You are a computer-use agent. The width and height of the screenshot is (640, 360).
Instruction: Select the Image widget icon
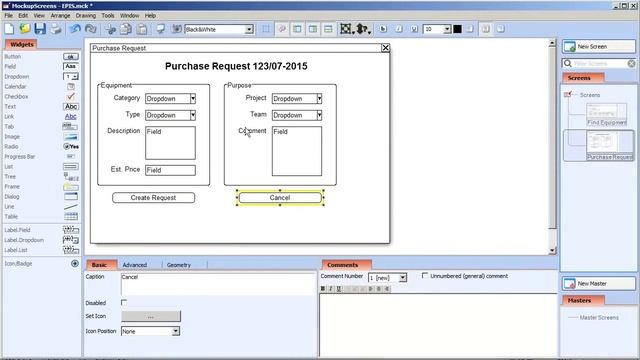pyautogui.click(x=70, y=136)
